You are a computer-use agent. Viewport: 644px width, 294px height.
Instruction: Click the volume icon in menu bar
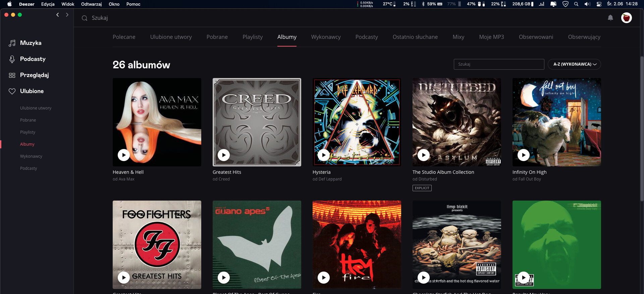(587, 4)
